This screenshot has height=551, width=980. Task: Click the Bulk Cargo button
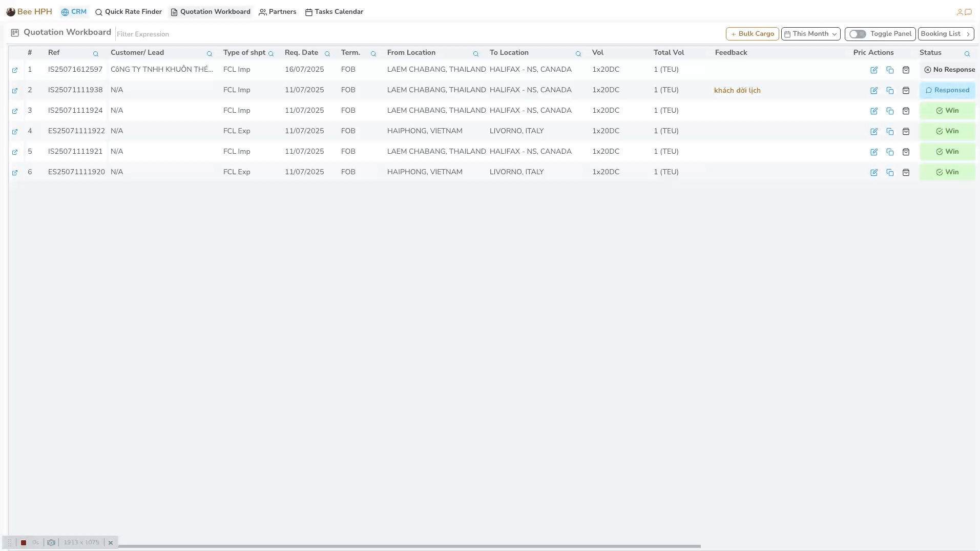[x=752, y=34]
